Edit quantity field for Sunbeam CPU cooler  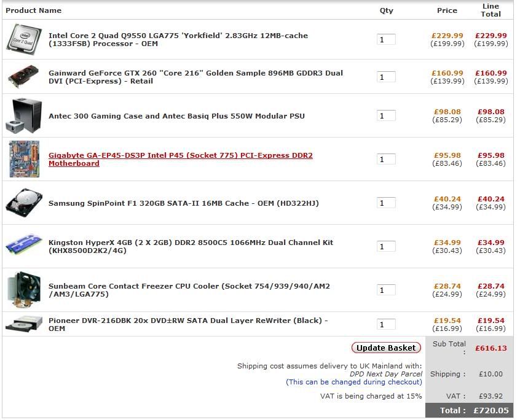(x=386, y=290)
